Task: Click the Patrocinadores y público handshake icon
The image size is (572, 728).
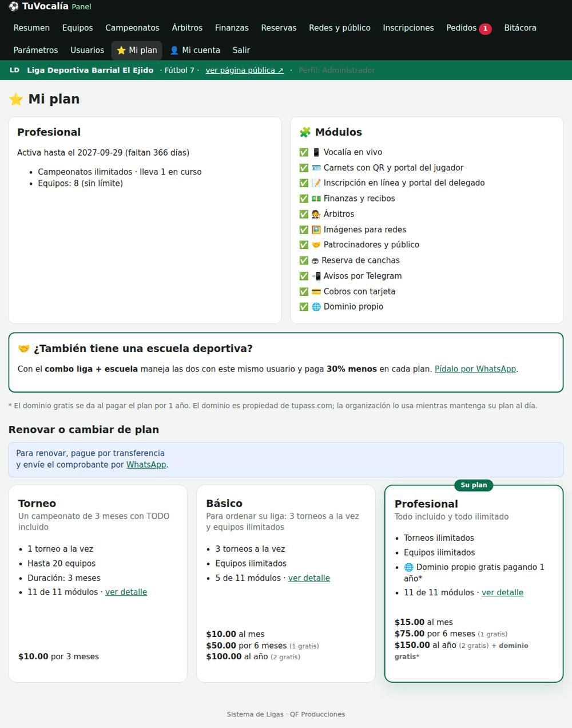Action: [316, 245]
